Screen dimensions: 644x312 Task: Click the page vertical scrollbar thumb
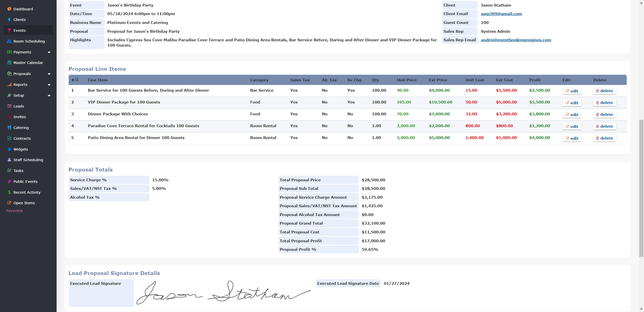pyautogui.click(x=641, y=188)
